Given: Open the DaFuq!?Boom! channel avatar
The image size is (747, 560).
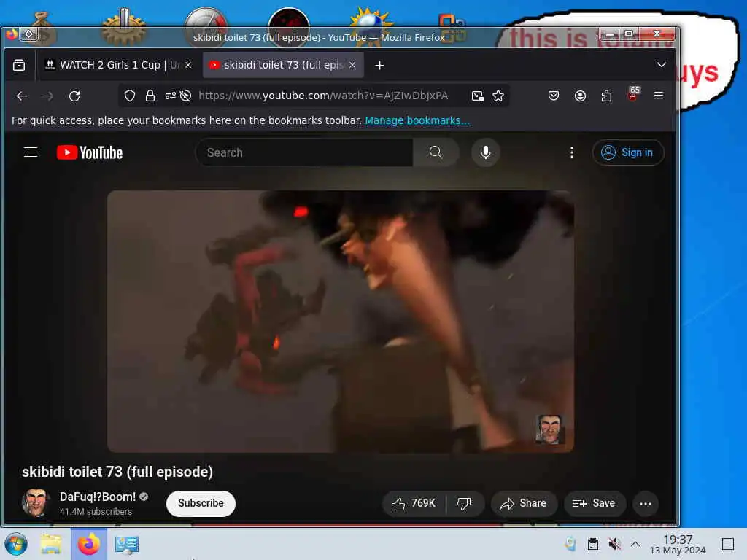Looking at the screenshot, I should [35, 503].
